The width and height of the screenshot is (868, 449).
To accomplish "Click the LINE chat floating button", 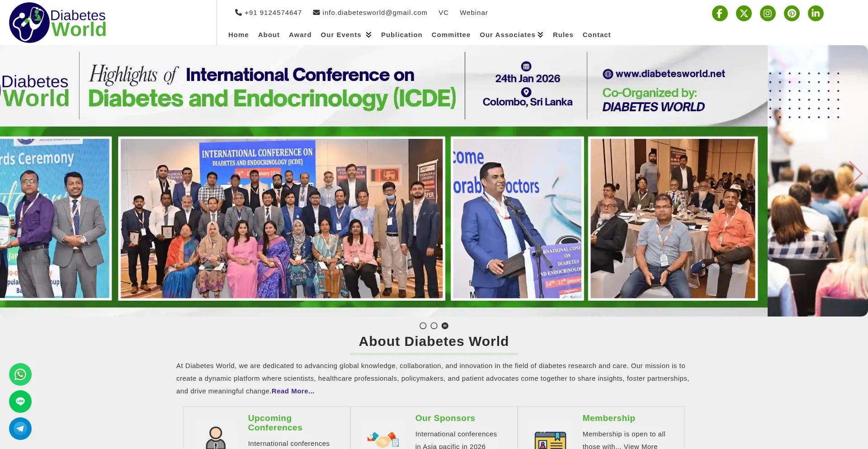I will (20, 402).
